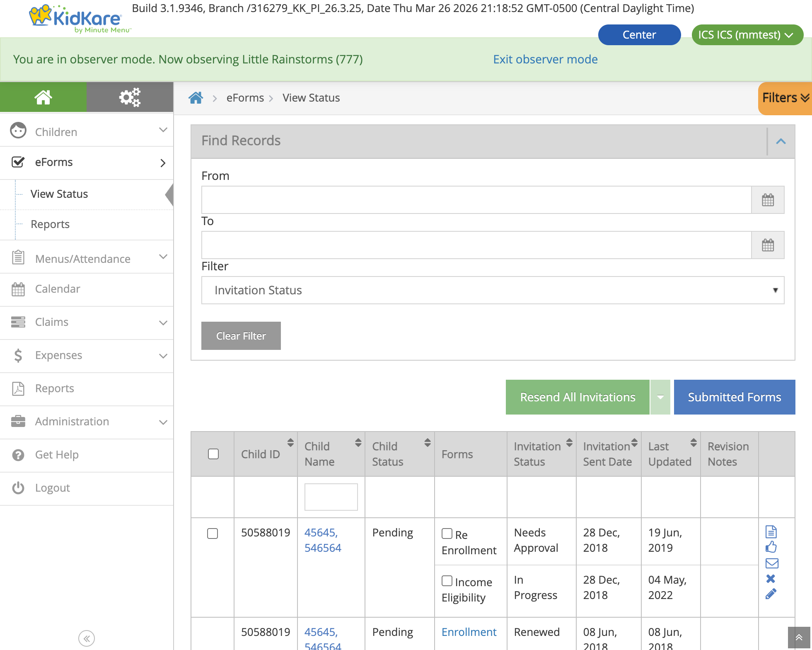The width and height of the screenshot is (812, 650).
Task: Click the Clear Filter button
Action: tap(241, 335)
